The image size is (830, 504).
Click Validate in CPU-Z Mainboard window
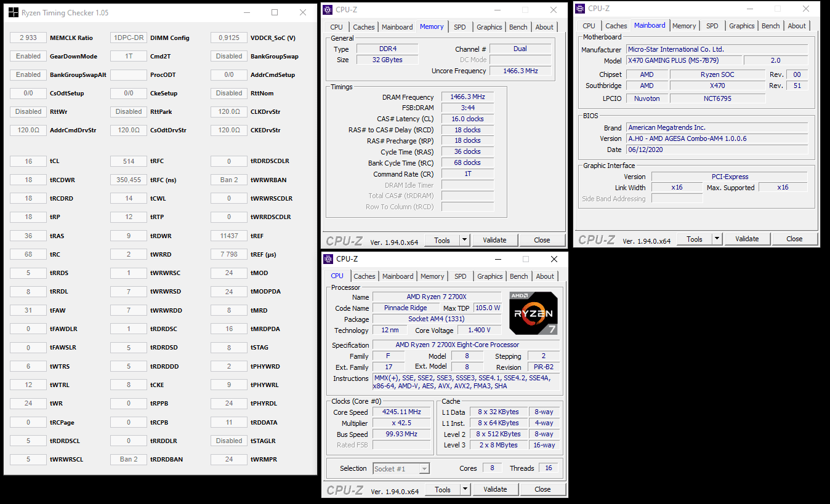[747, 239]
